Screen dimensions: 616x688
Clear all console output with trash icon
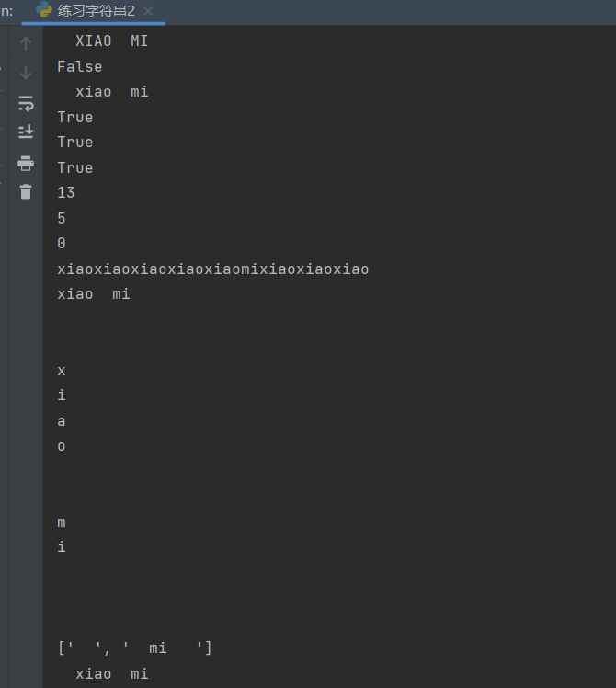click(x=26, y=192)
